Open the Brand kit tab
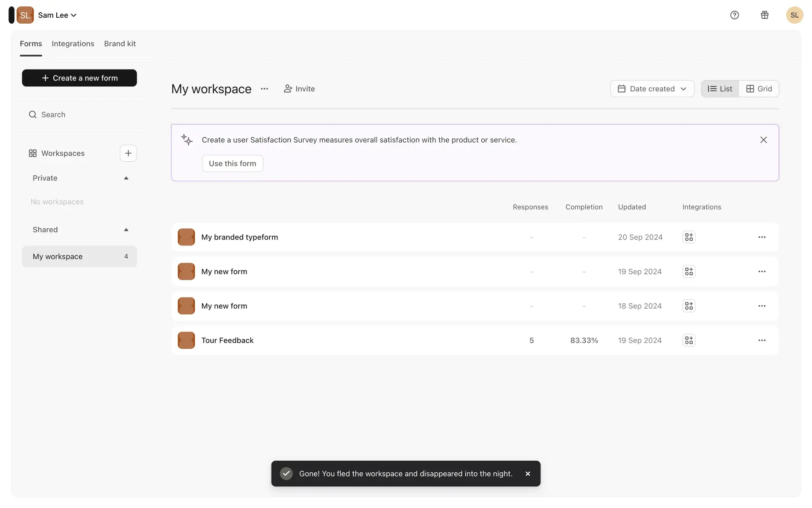 tap(120, 44)
